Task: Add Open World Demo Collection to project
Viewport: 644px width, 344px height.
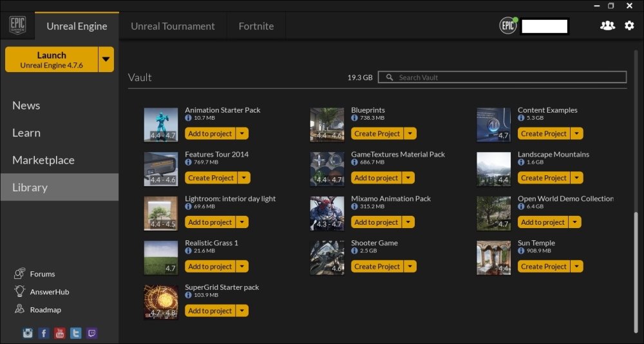Action: coord(542,222)
